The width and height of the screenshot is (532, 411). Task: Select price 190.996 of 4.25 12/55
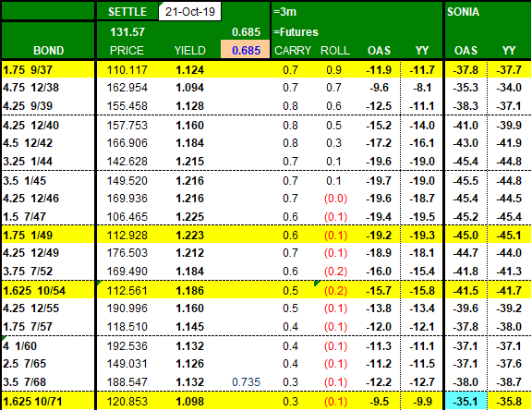[127, 308]
